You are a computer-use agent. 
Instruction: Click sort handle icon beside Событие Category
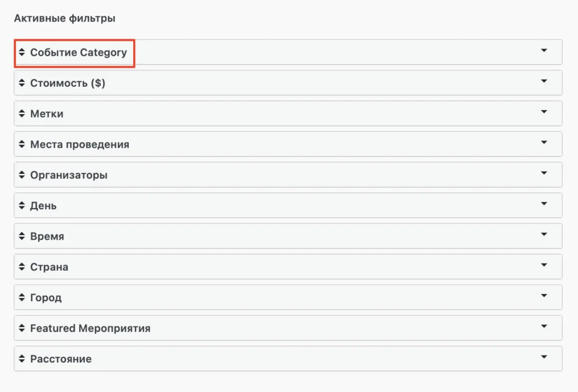(22, 52)
